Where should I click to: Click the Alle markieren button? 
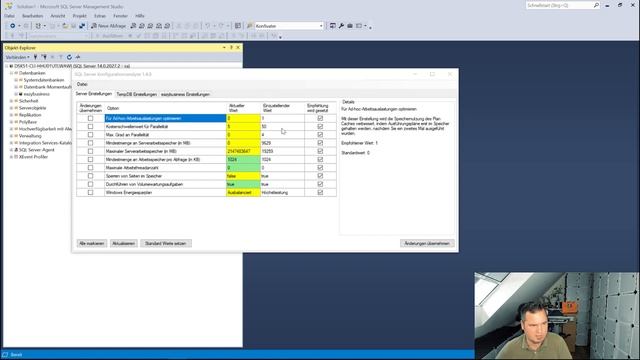point(91,243)
